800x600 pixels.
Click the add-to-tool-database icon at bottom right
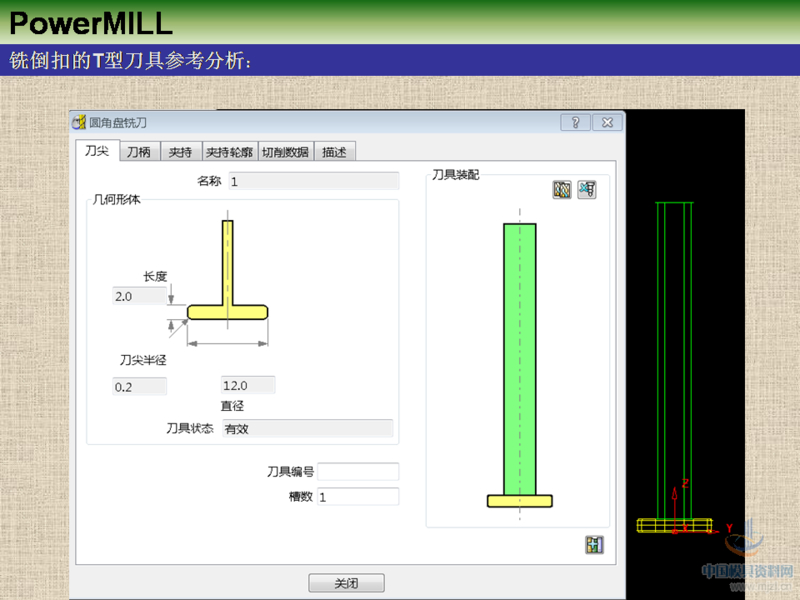coord(595,545)
